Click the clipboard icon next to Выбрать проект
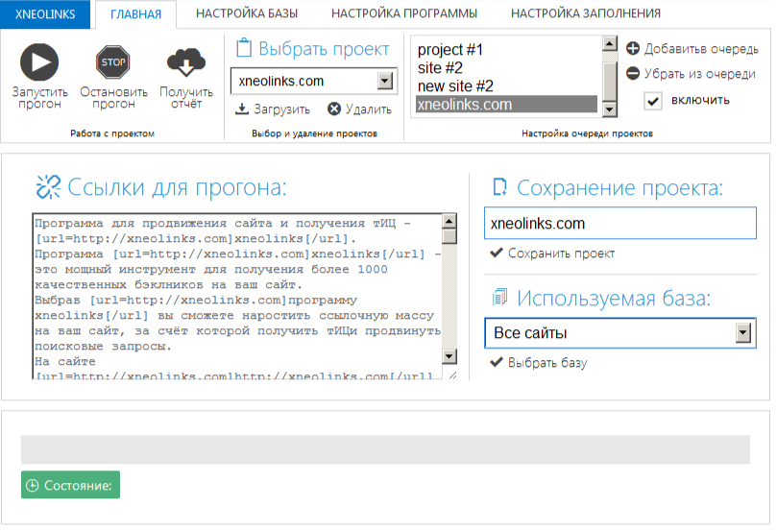 [243, 48]
